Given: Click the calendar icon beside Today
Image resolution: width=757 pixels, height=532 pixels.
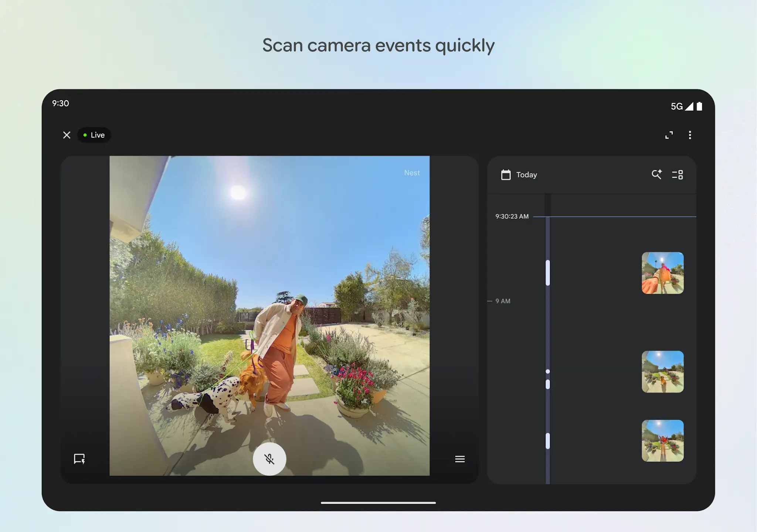Looking at the screenshot, I should pos(506,175).
